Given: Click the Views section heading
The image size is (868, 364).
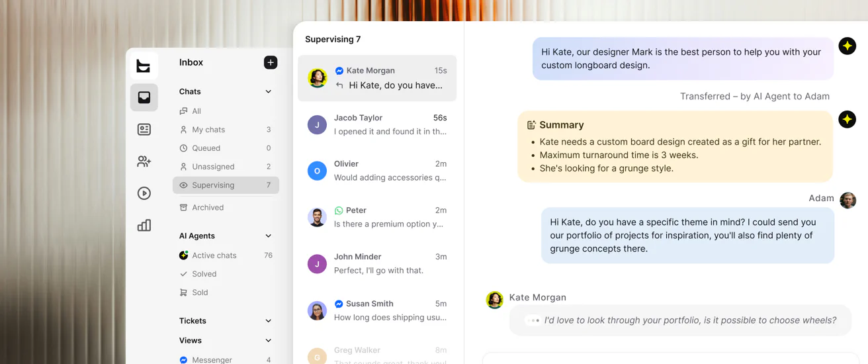Looking at the screenshot, I should click(190, 341).
